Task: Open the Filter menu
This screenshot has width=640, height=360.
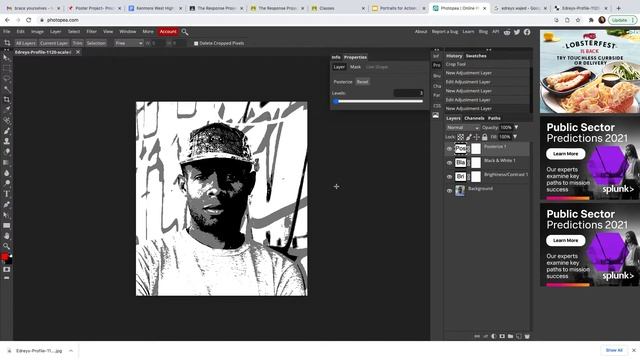Action: point(91,32)
